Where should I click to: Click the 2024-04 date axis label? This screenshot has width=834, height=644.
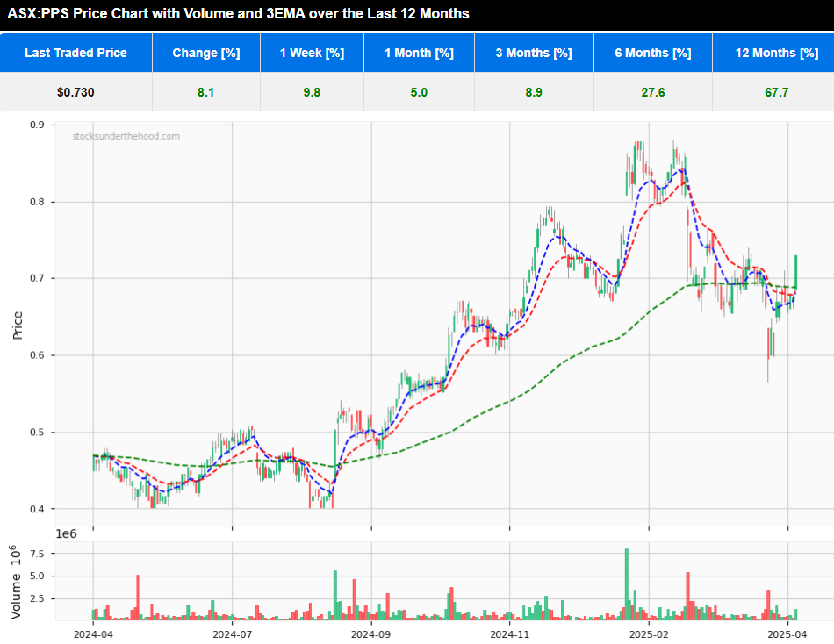coord(93,634)
